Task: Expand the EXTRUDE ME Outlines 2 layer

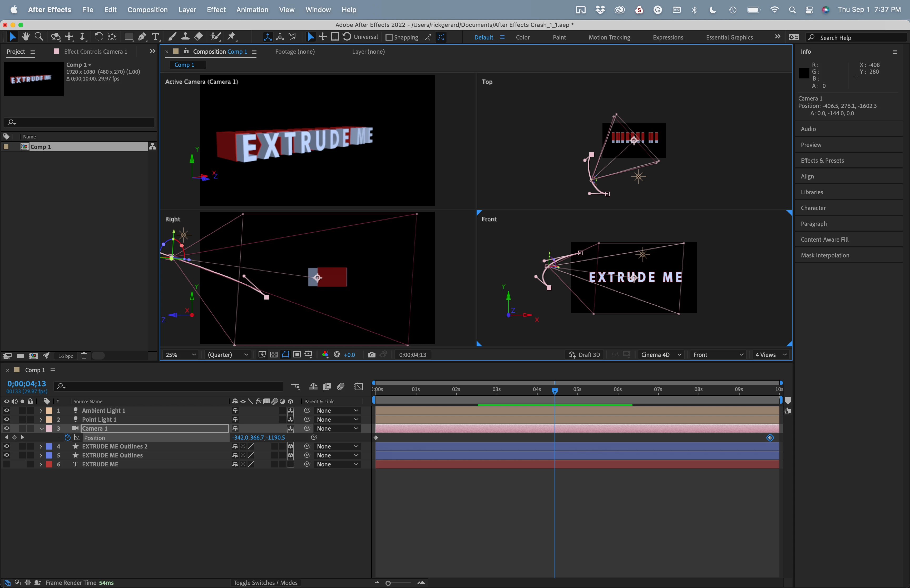Action: coord(41,446)
